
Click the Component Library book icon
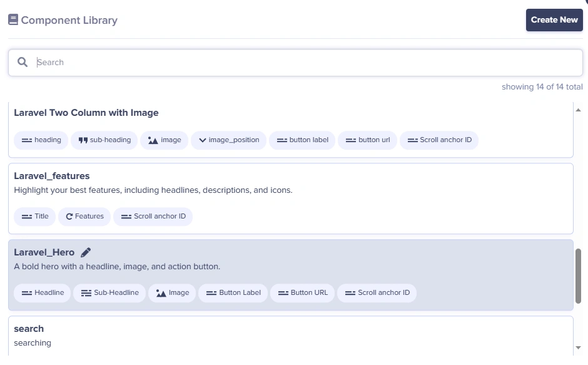pos(13,19)
